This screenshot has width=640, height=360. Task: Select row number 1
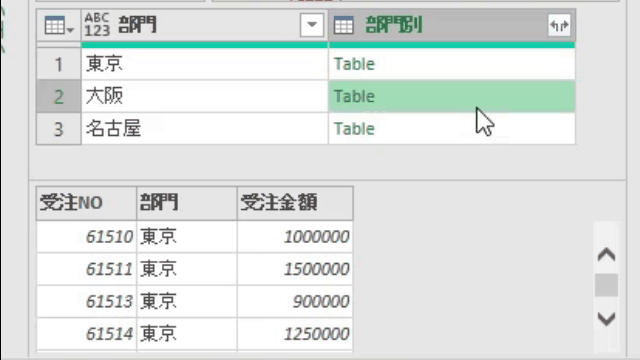tap(59, 64)
